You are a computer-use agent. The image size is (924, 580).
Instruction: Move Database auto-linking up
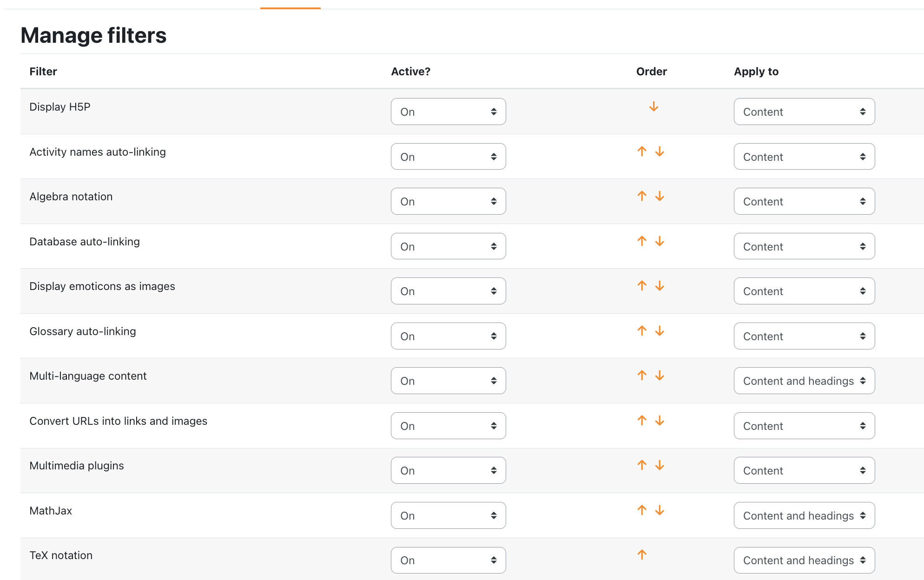pos(642,241)
